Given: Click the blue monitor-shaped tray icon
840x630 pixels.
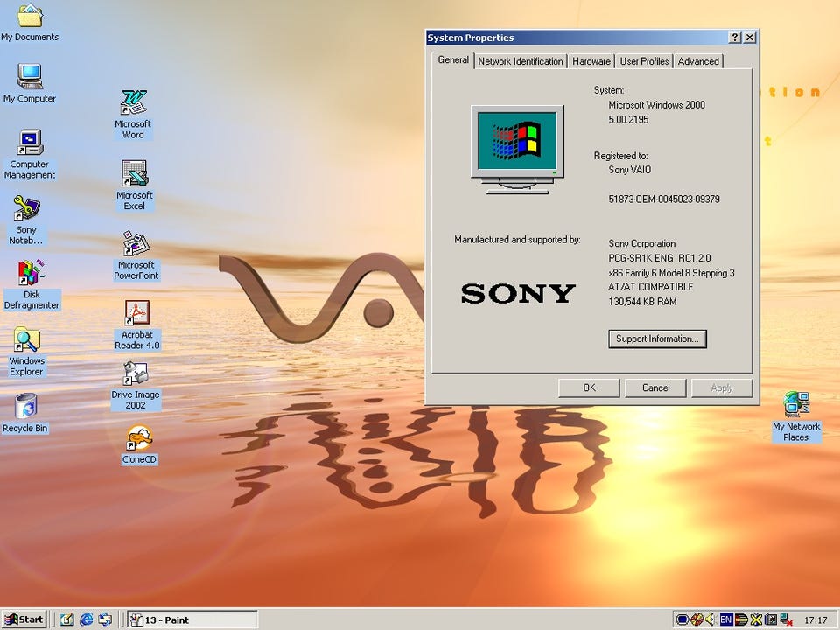Looking at the screenshot, I should pyautogui.click(x=682, y=619).
